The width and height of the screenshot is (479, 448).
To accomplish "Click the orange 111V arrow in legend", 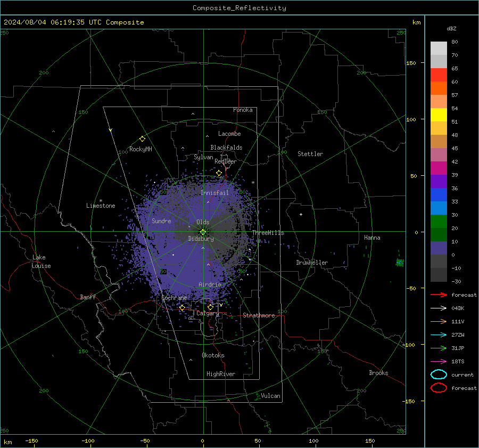I will 439,321.
